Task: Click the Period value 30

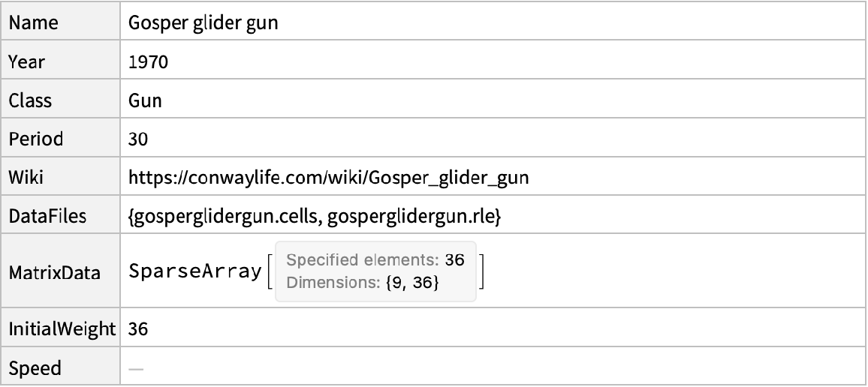Action: tap(139, 140)
